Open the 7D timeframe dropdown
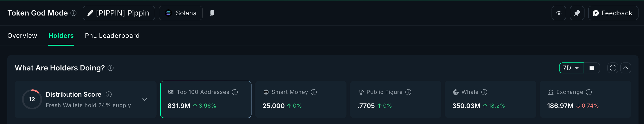 (571, 68)
